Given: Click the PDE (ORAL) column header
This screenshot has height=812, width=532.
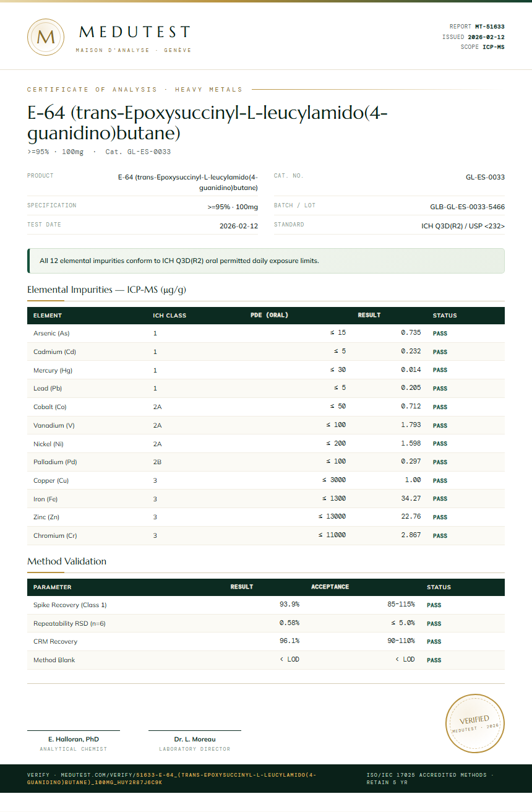Looking at the screenshot, I should pos(269,315).
